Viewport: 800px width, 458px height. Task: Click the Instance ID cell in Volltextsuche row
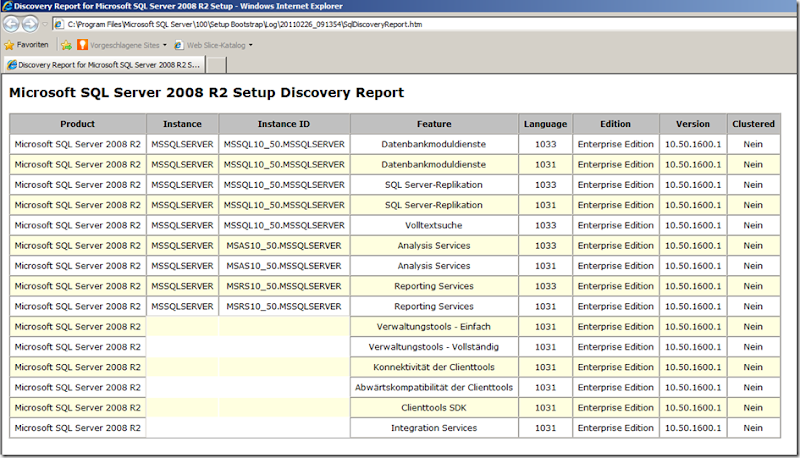click(x=284, y=225)
